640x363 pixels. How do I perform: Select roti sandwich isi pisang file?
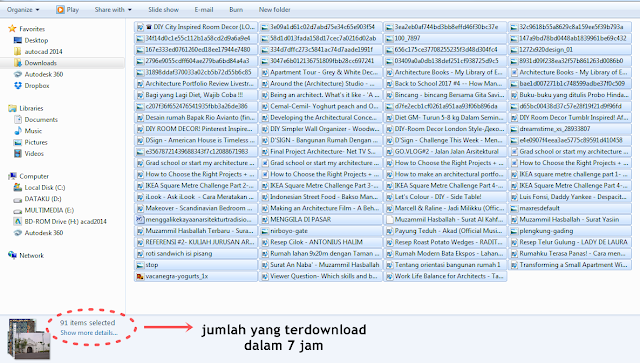click(196, 254)
